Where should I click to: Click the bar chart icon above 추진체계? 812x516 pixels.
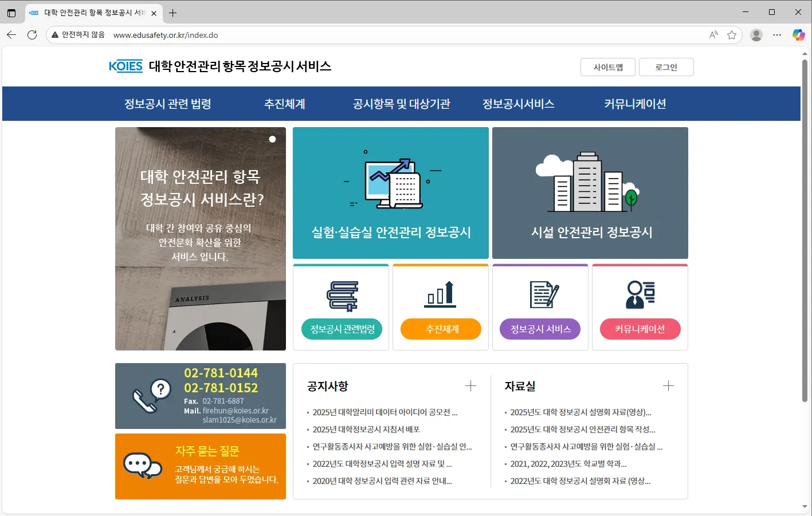click(x=441, y=294)
